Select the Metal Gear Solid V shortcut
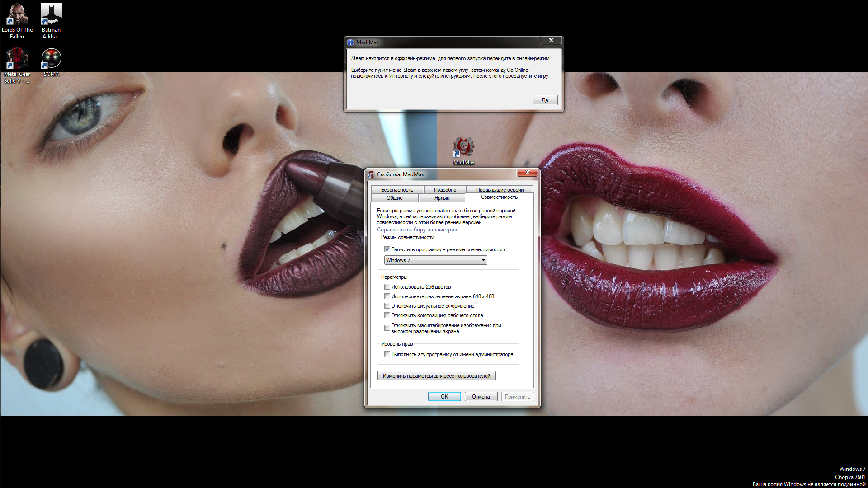Screen dimensions: 868x488 [x=17, y=66]
